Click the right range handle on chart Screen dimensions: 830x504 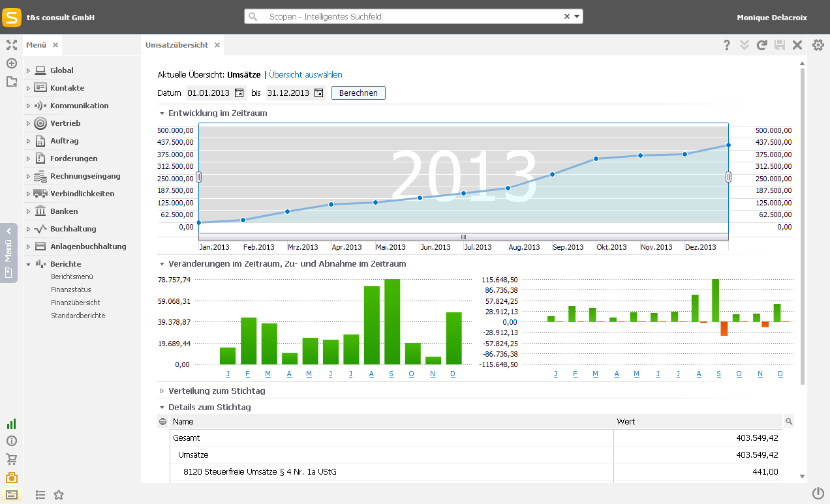pyautogui.click(x=728, y=177)
